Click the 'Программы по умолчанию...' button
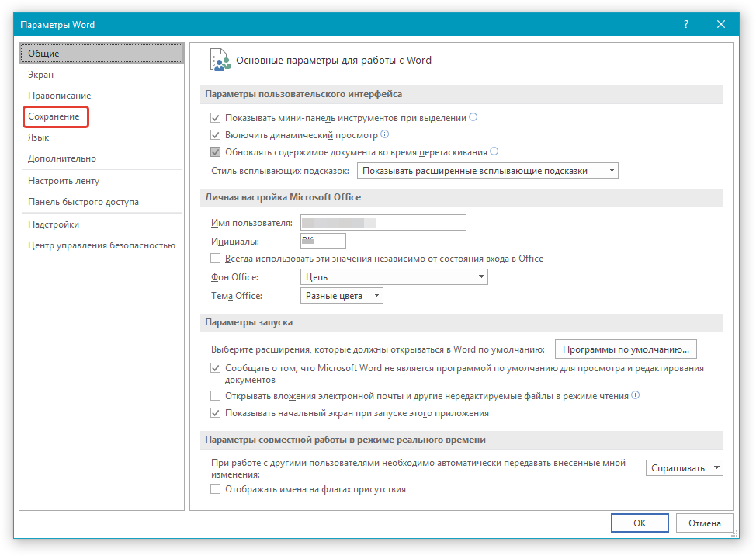756x556 pixels. tap(626, 349)
